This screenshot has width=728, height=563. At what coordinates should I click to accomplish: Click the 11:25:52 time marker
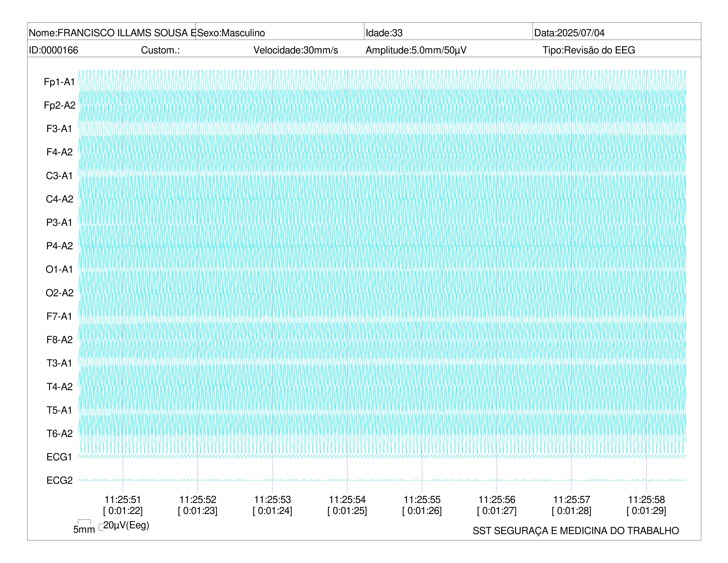198,500
